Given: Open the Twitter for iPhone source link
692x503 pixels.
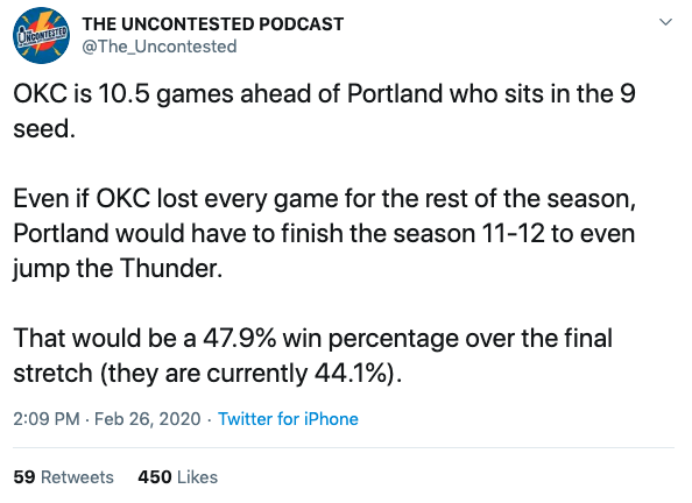Looking at the screenshot, I should click(x=288, y=419).
